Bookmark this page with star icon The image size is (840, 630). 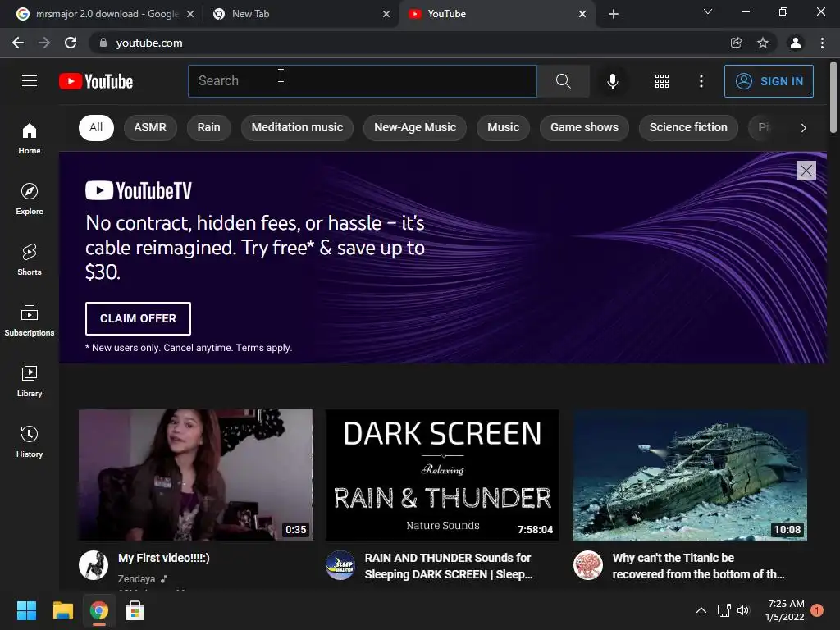tap(763, 43)
